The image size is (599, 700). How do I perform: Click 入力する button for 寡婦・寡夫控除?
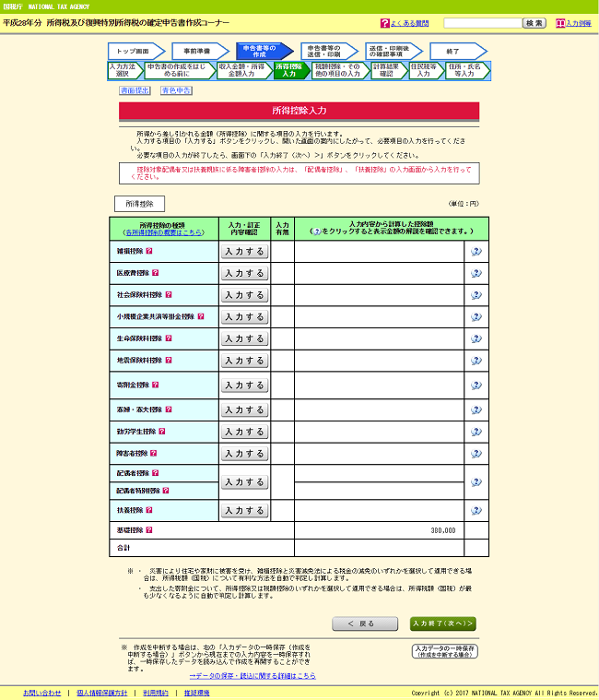245,409
